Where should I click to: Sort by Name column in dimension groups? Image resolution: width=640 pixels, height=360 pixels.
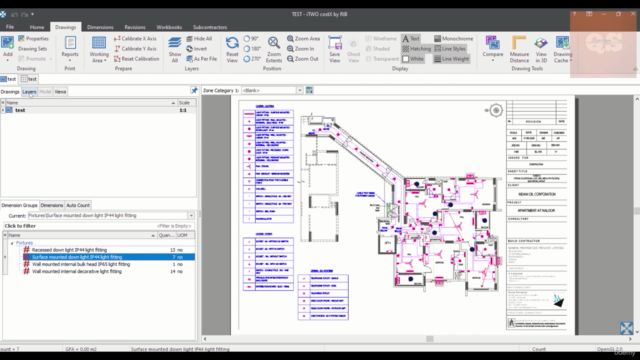[x=82, y=235]
